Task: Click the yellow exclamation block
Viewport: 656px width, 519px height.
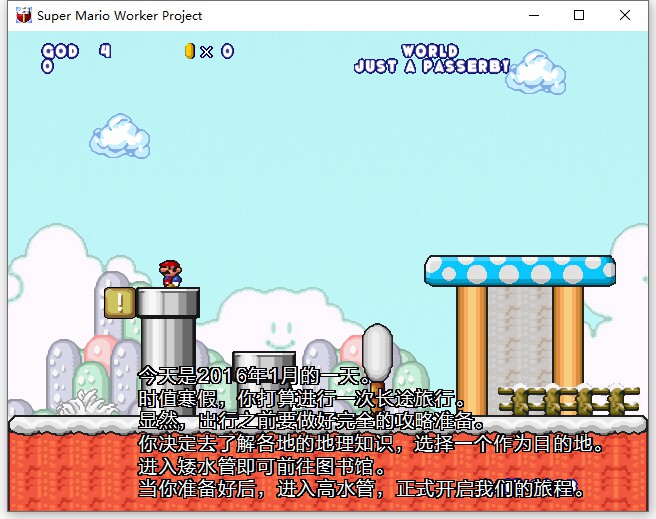Action: [120, 302]
